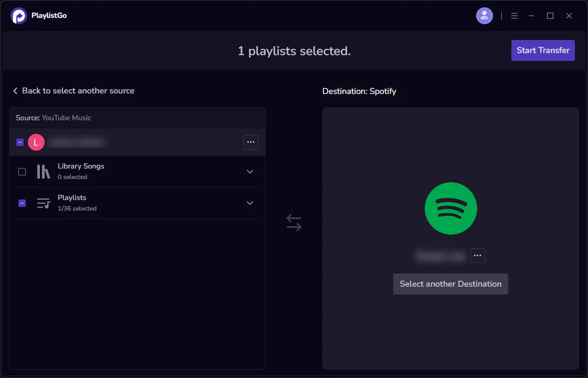This screenshot has height=378, width=588.
Task: Minimize the PlaylistGo window
Action: tap(531, 16)
